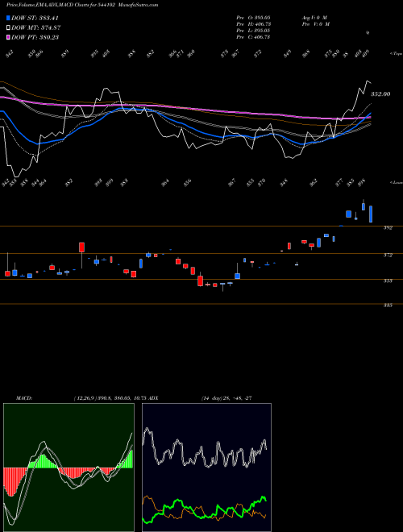Click the 'MACD:' panel heading
The image size is (403, 532).
pyautogui.click(x=24, y=398)
